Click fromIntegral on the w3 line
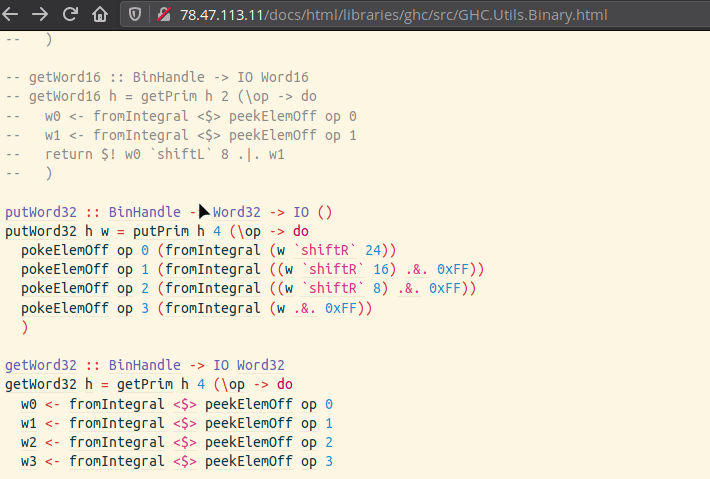Image resolution: width=710 pixels, height=479 pixels. [x=116, y=461]
